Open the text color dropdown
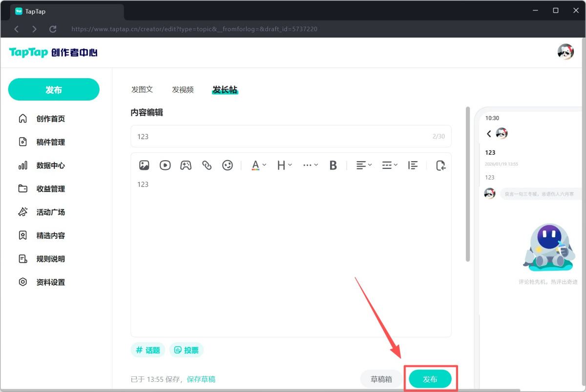 tap(258, 165)
